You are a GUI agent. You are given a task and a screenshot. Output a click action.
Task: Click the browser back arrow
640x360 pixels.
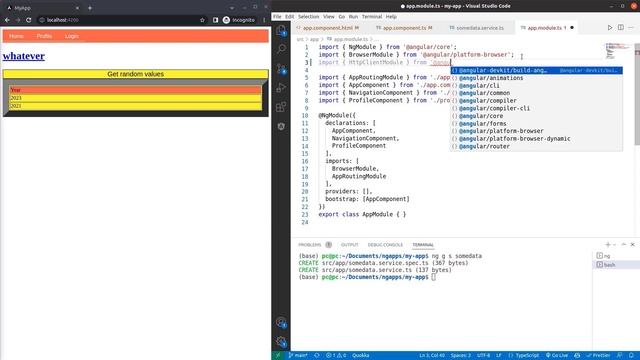pyautogui.click(x=7, y=20)
